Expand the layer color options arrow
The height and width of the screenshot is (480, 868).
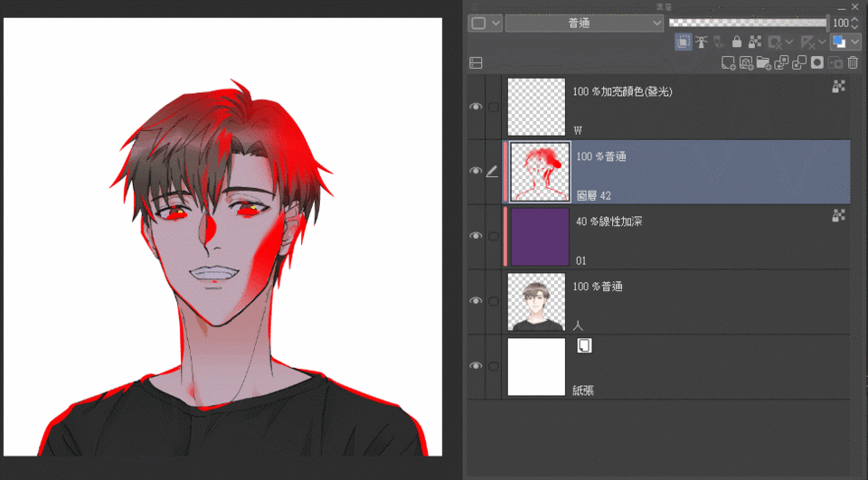point(855,42)
